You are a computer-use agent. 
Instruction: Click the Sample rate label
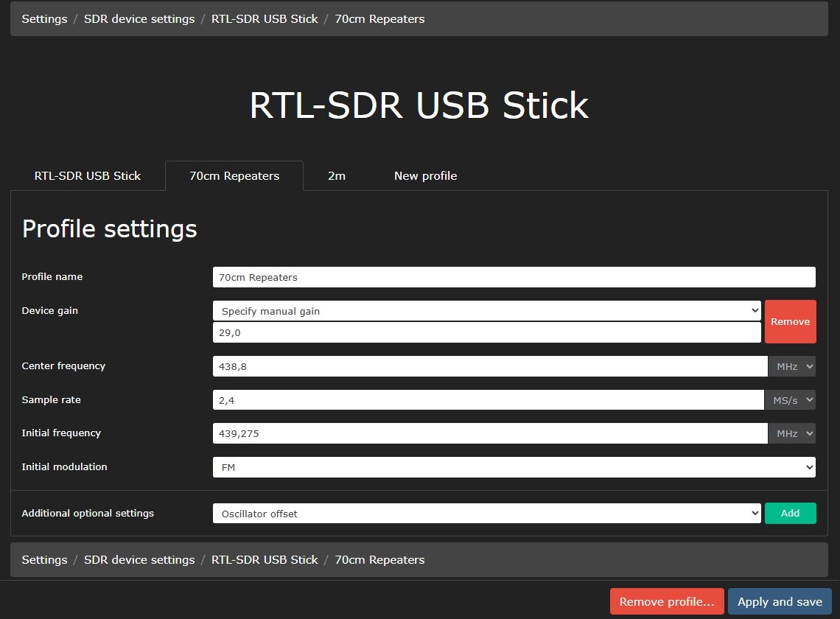[51, 400]
